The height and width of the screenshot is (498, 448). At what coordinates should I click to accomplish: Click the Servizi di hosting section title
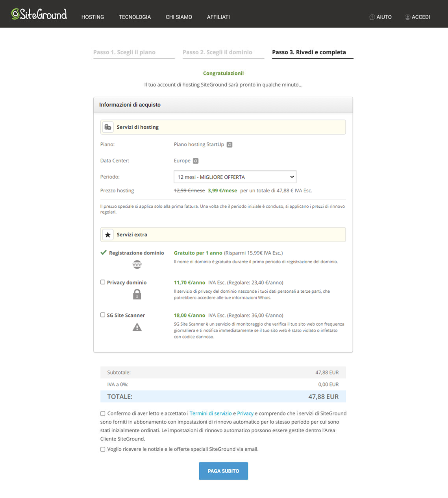pos(138,127)
